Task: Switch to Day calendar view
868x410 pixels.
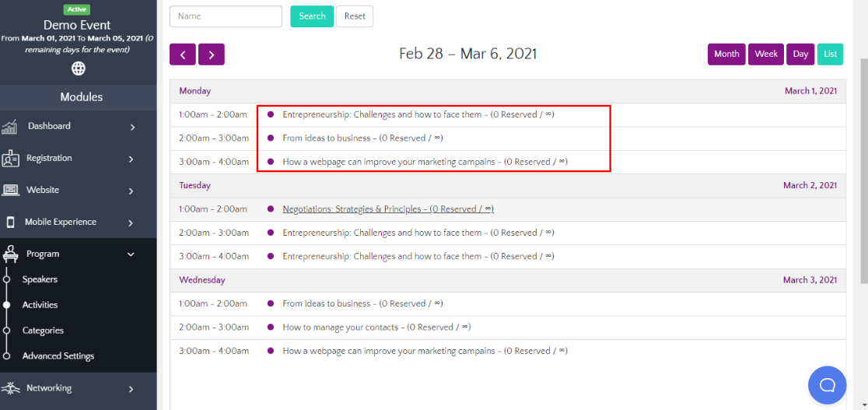Action: pos(800,54)
